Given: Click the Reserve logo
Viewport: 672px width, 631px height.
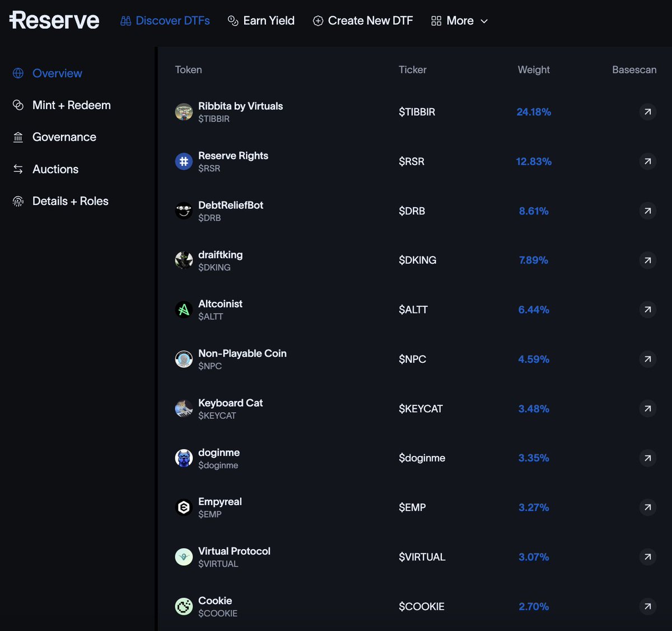Looking at the screenshot, I should pyautogui.click(x=54, y=21).
